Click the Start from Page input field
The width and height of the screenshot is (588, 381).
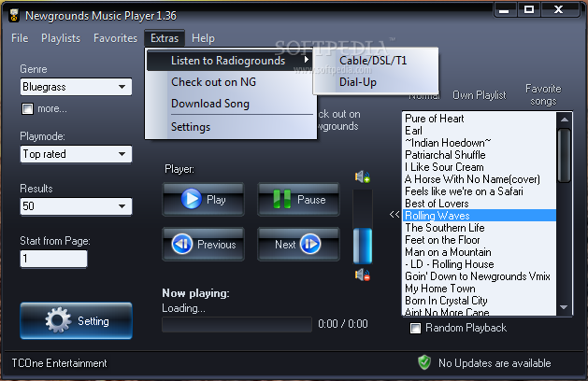tap(53, 258)
